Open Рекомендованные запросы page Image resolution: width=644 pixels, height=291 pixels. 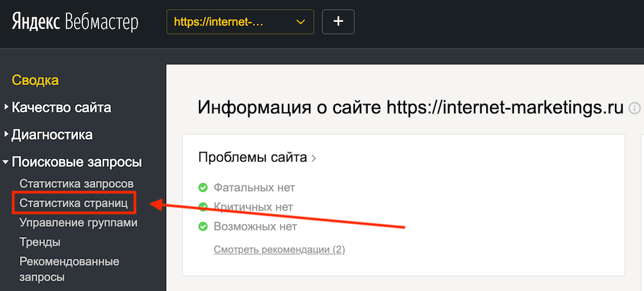tap(70, 269)
